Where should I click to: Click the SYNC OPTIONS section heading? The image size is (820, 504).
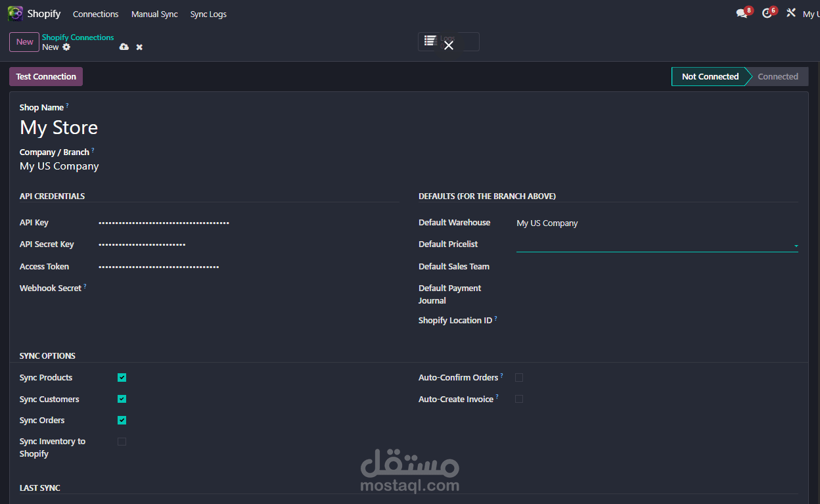pyautogui.click(x=47, y=356)
